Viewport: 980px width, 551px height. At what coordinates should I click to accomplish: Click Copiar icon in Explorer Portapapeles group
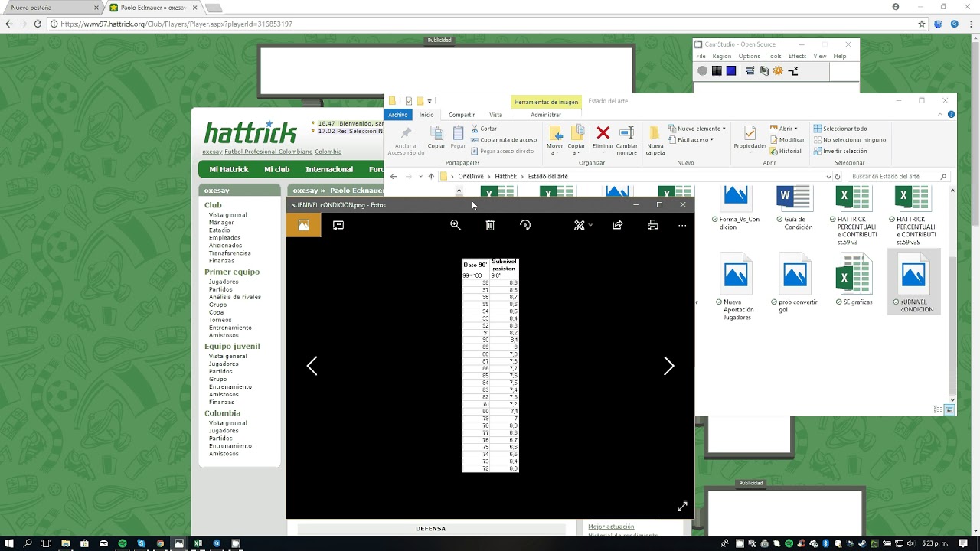pyautogui.click(x=436, y=133)
